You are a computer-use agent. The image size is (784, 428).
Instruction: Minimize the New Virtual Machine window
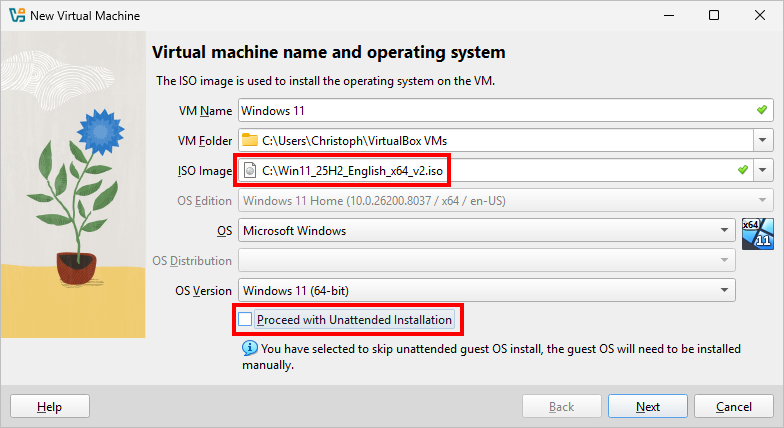click(669, 15)
